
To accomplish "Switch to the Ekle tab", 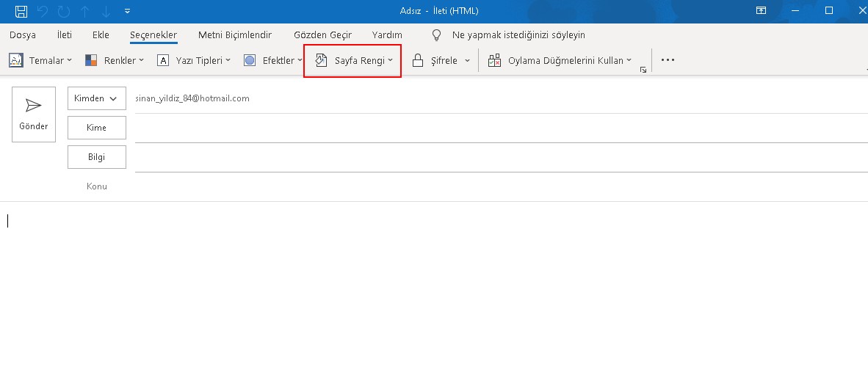I will click(x=101, y=34).
